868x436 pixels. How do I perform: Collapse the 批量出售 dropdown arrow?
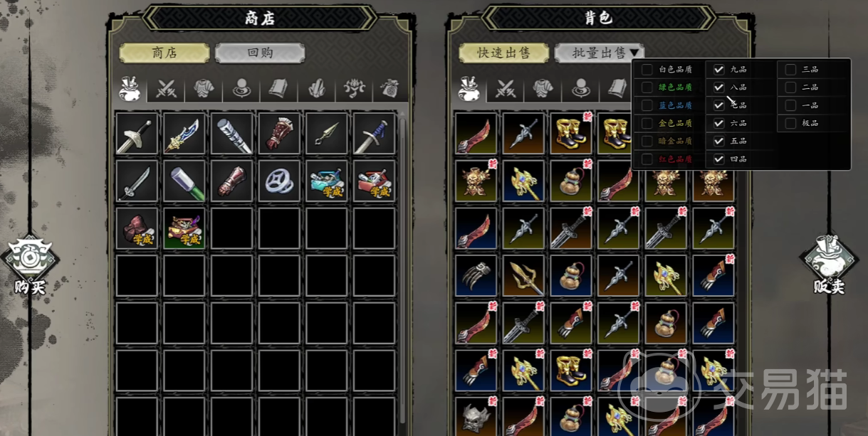coord(634,53)
